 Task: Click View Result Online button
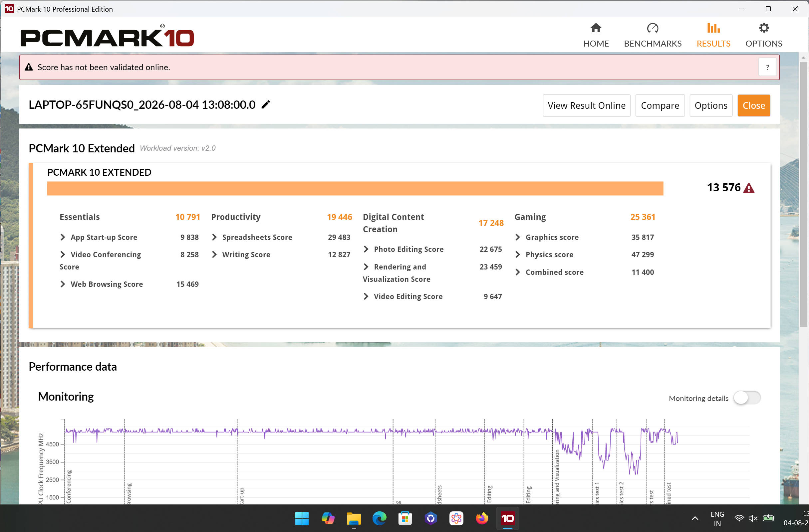point(586,105)
